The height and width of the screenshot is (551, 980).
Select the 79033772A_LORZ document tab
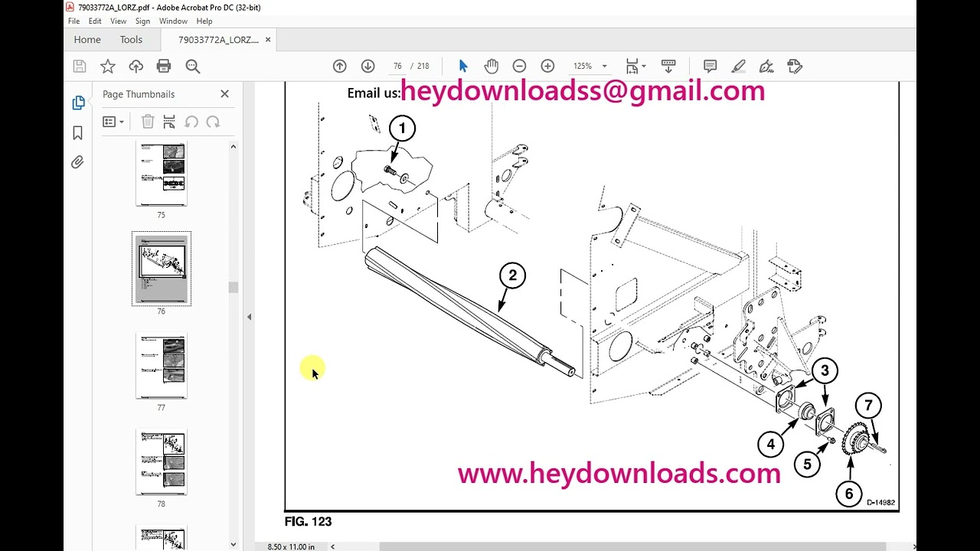218,40
